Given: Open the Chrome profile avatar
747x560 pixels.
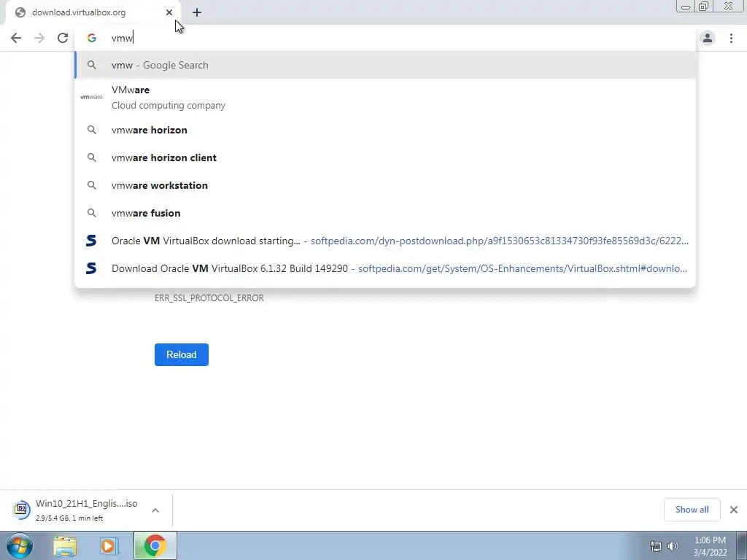Looking at the screenshot, I should (708, 38).
